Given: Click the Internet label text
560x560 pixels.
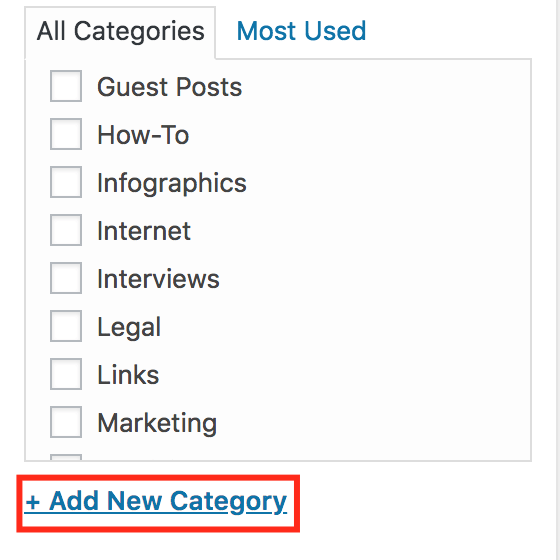Looking at the screenshot, I should [144, 231].
